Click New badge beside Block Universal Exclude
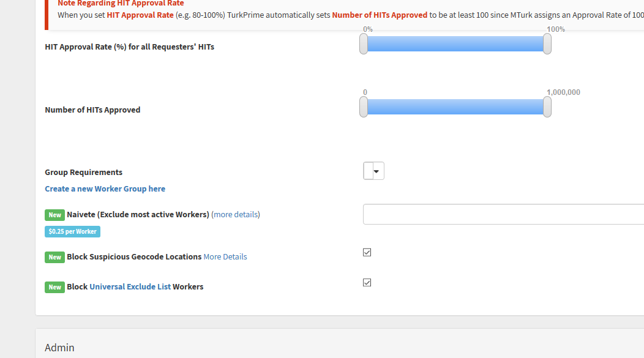644x358 pixels. pos(54,287)
